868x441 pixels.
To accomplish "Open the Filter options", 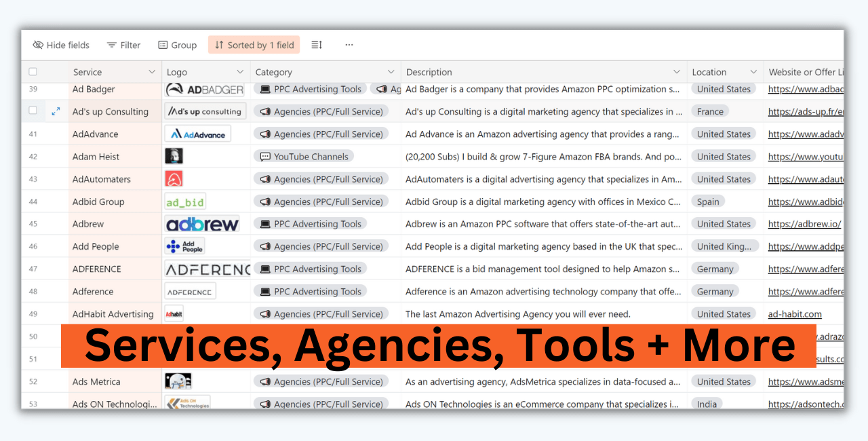I will [x=123, y=45].
